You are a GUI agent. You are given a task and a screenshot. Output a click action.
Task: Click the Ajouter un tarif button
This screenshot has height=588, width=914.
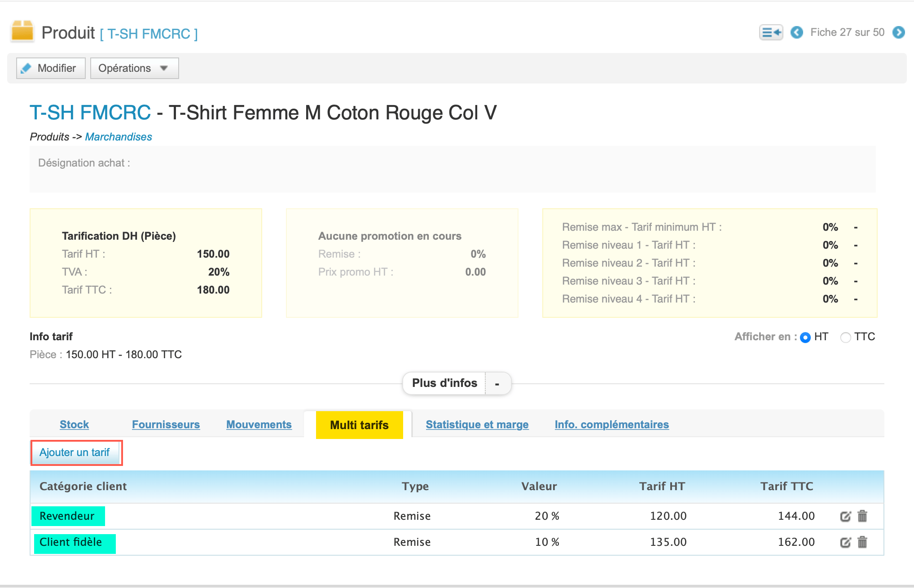tap(76, 452)
